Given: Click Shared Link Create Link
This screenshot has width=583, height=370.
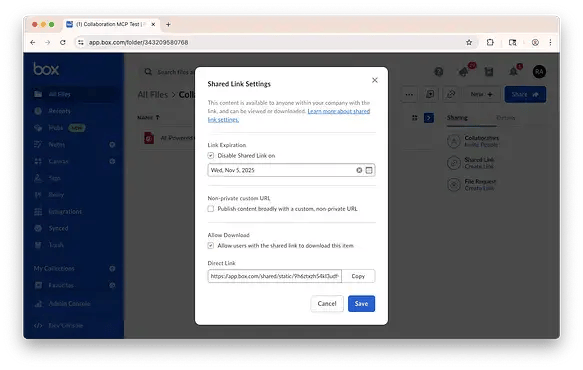Looking at the screenshot, I should [471, 163].
